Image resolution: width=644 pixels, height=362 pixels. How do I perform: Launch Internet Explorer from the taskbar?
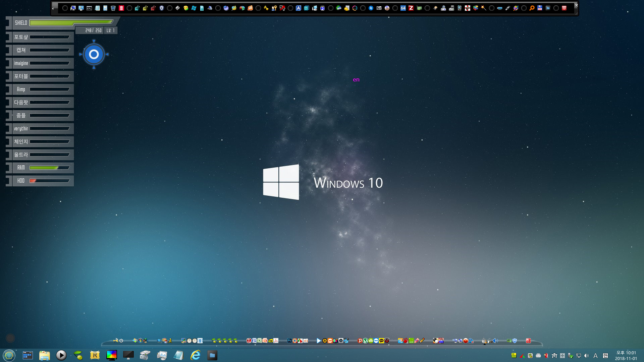point(195,355)
